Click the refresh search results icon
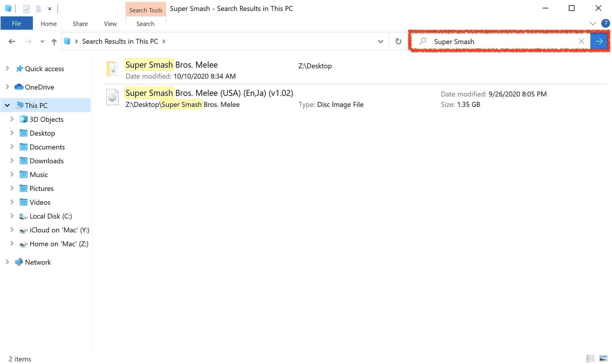Viewport: 612px width, 364px height. pos(398,41)
